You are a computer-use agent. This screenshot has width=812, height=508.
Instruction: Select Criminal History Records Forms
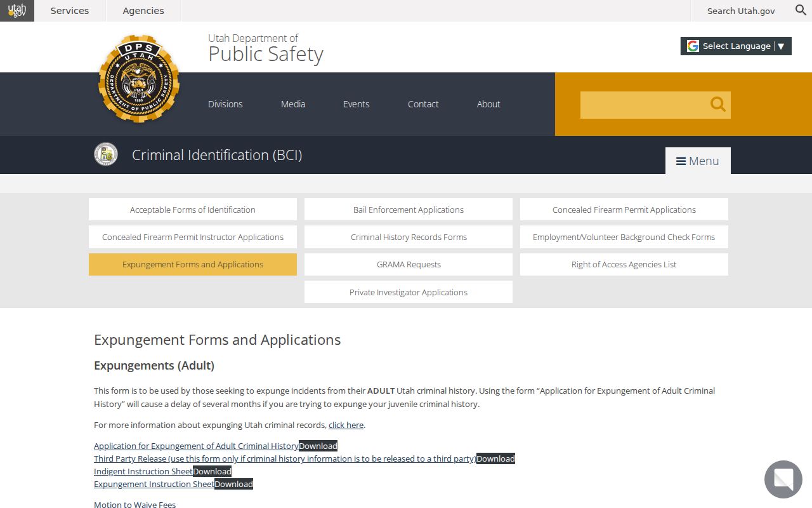(409, 237)
